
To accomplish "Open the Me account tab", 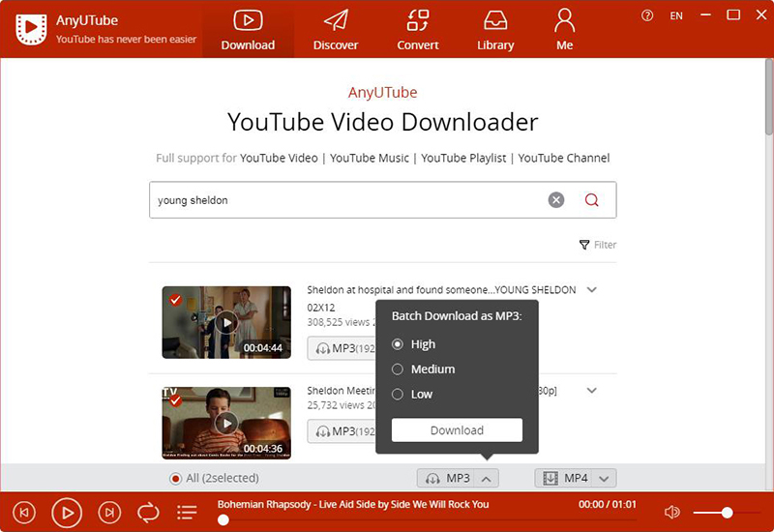I will point(564,30).
